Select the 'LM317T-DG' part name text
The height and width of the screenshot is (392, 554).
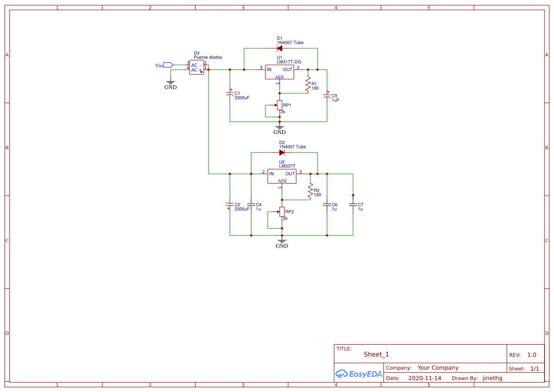click(289, 62)
